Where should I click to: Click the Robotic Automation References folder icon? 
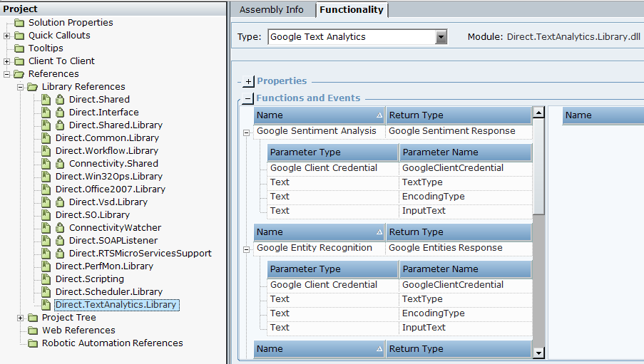point(33,343)
